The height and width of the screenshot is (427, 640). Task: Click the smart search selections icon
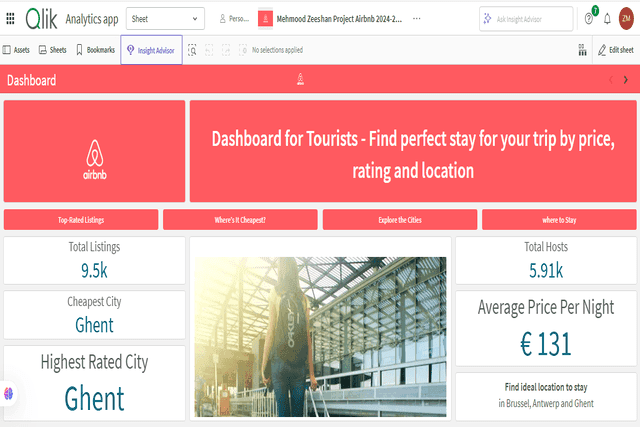coord(192,50)
